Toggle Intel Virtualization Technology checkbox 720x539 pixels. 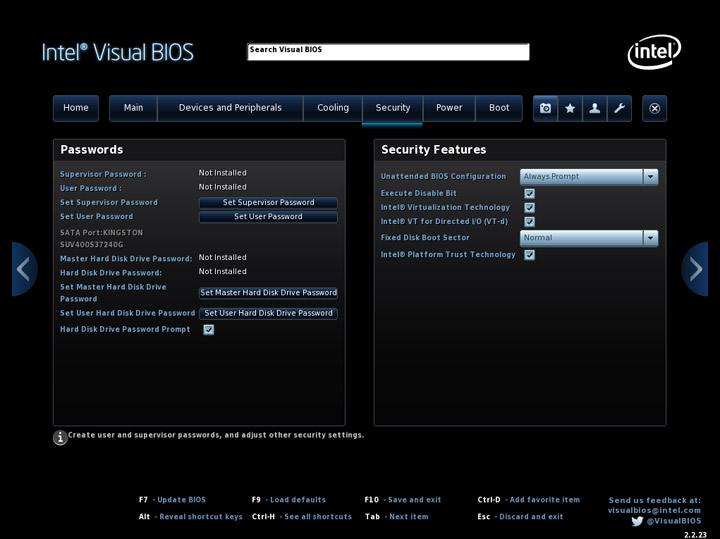point(529,208)
